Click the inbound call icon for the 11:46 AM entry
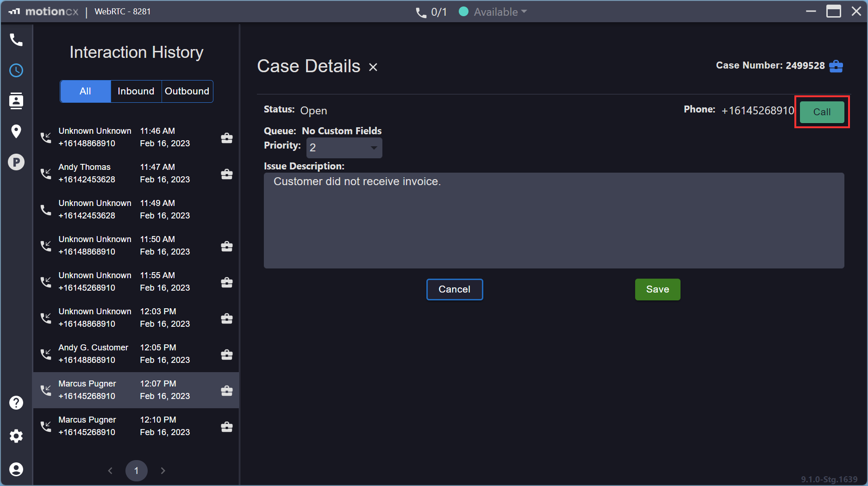 (46, 137)
